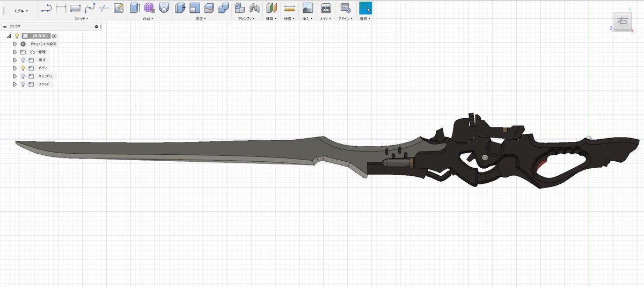
Task: Click the 右 face of view cube
Action: (x=623, y=21)
